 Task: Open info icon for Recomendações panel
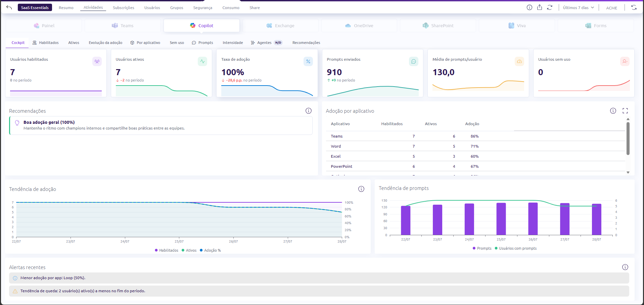tap(309, 111)
